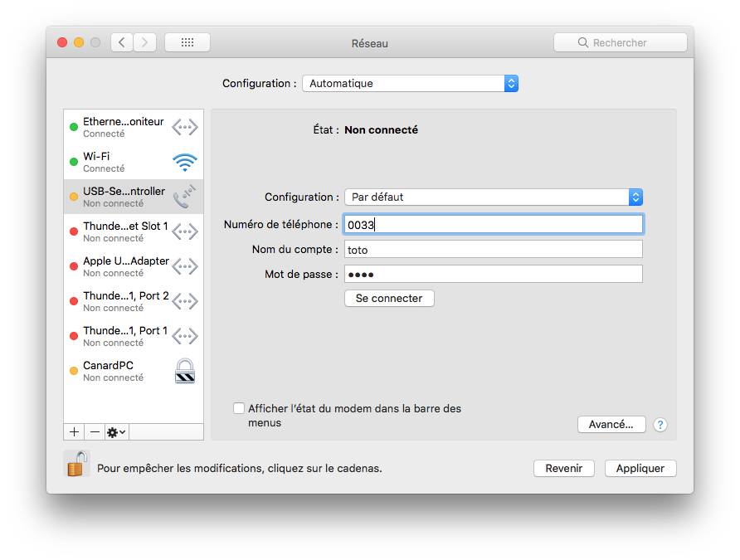740x560 pixels.
Task: Select Thunde...1, Port 2 service
Action: [x=134, y=301]
